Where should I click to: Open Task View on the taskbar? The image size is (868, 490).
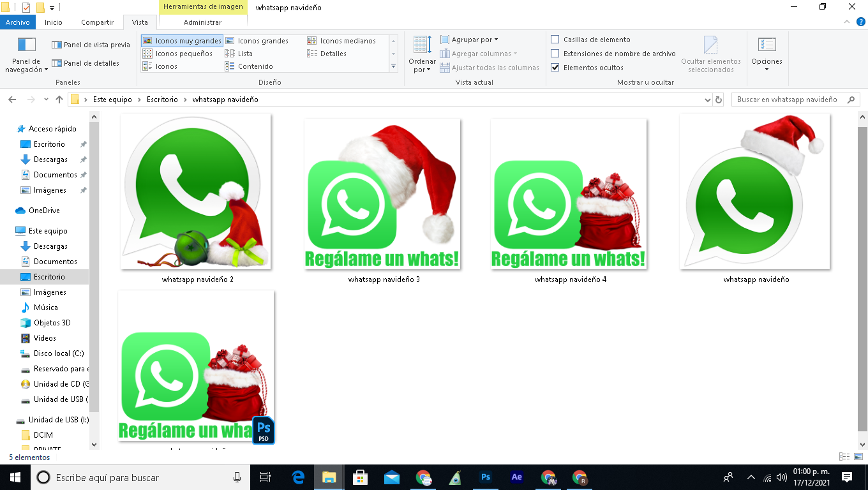[x=266, y=477]
